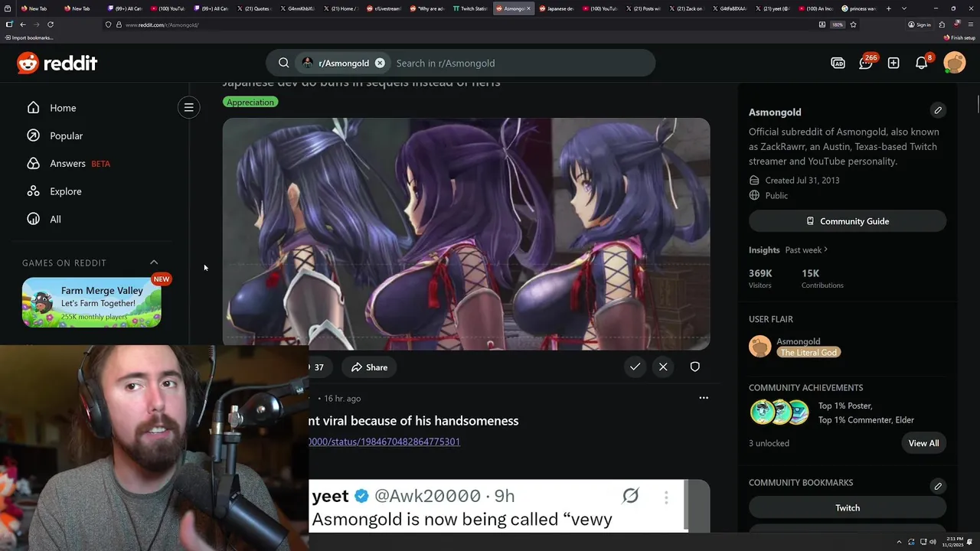The height and width of the screenshot is (551, 980).
Task: Click View All achievements button
Action: click(923, 443)
